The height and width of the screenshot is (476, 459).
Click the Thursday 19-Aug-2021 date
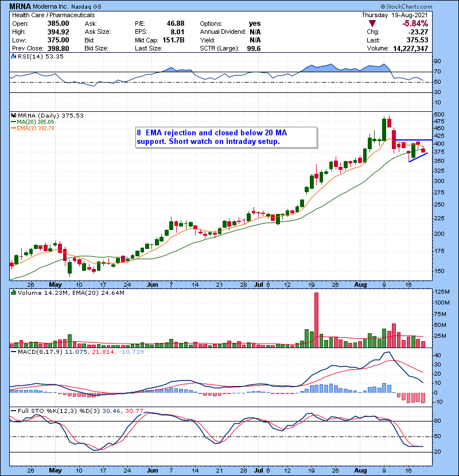coord(395,15)
